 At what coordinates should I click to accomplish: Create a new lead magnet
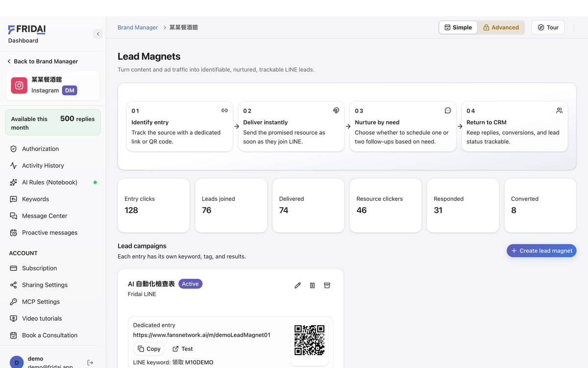[x=541, y=251]
